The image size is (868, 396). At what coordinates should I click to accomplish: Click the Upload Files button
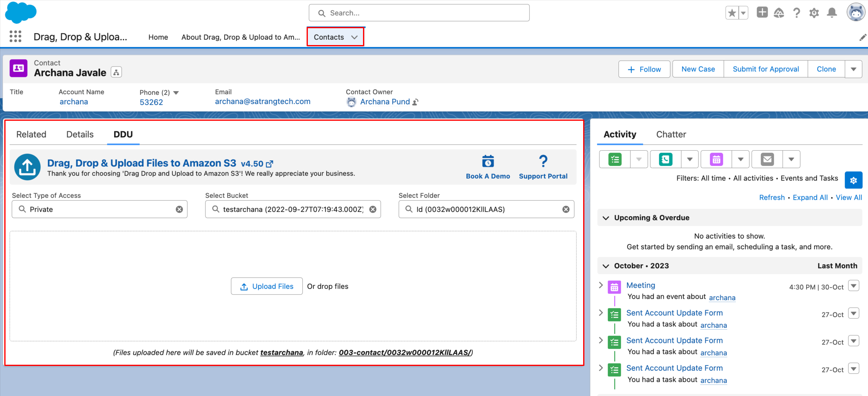click(x=266, y=286)
